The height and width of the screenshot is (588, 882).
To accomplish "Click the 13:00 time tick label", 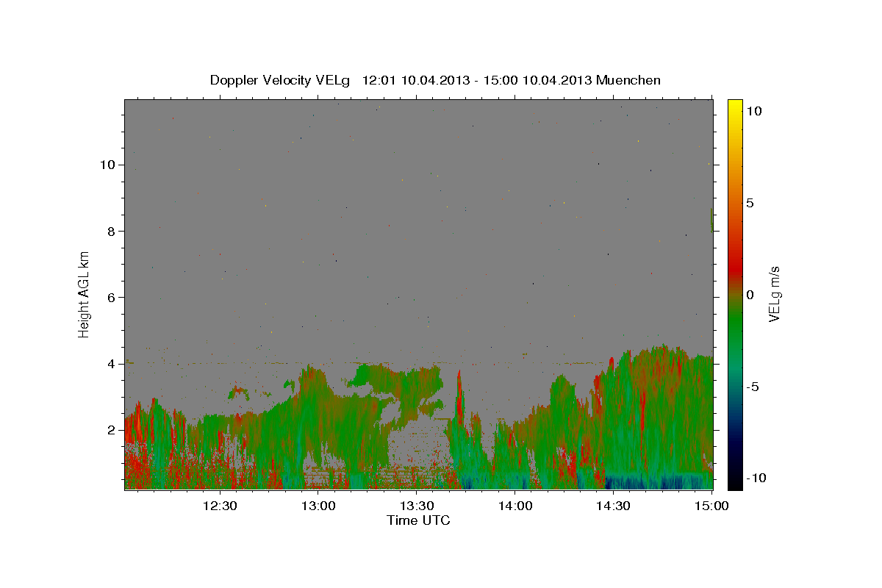I will pos(319,506).
